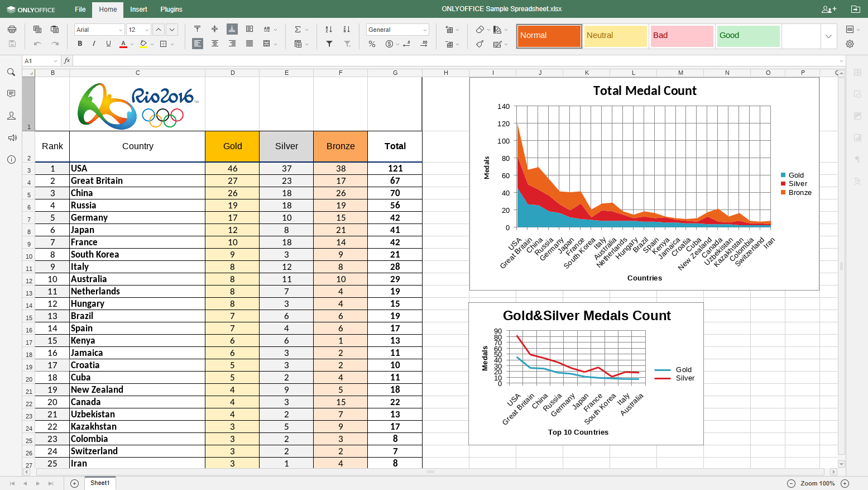
Task: Switch to the Home tab
Action: [108, 9]
